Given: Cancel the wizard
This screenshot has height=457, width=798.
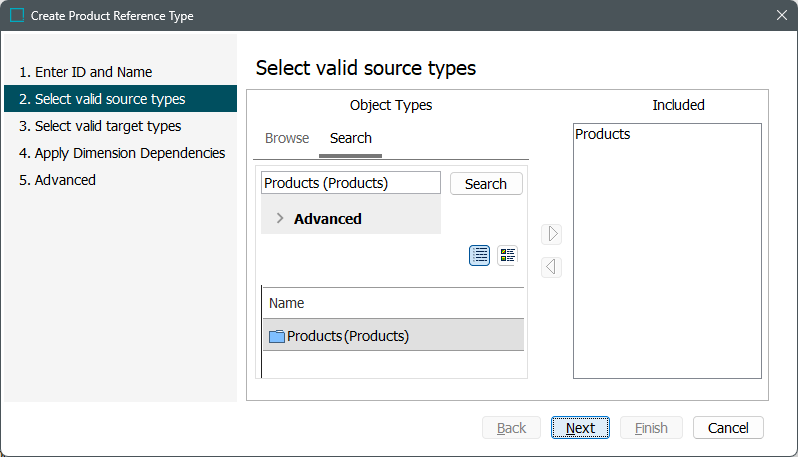Looking at the screenshot, I should tap(728, 427).
